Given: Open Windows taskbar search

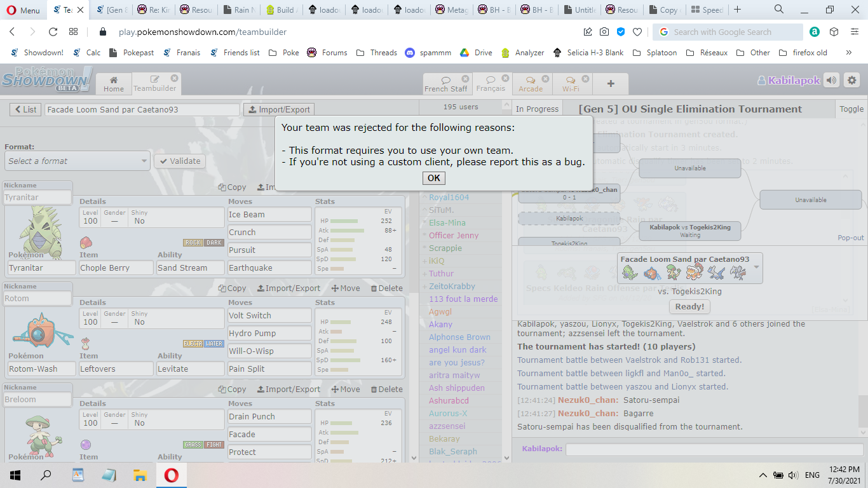Looking at the screenshot, I should click(46, 475).
